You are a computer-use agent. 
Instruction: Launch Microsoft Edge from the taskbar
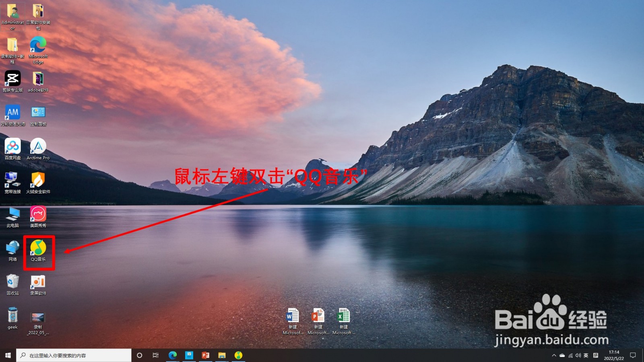click(x=173, y=356)
